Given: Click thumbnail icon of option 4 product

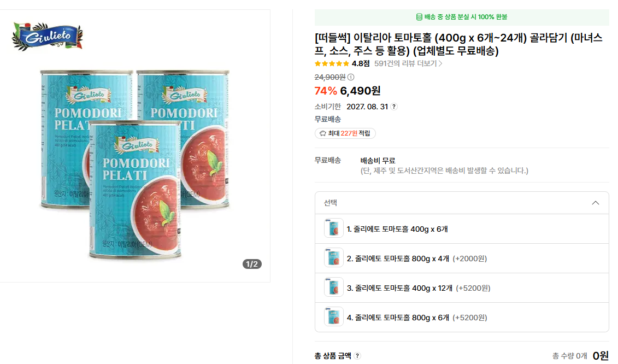Looking at the screenshot, I should 333,317.
